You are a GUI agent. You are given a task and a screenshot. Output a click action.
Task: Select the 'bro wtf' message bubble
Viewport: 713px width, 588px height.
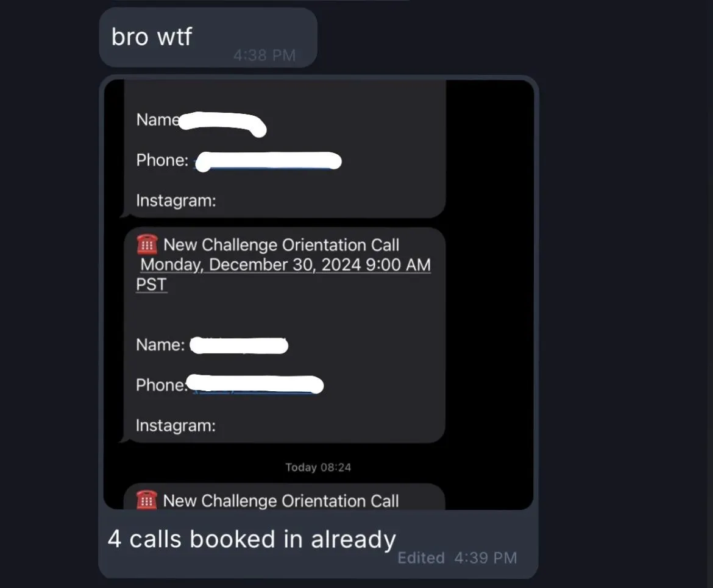(208, 38)
